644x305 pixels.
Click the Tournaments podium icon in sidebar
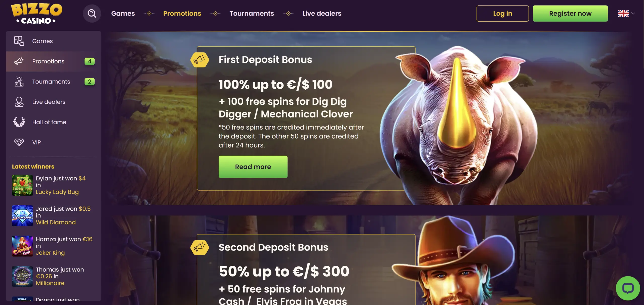coord(19,82)
